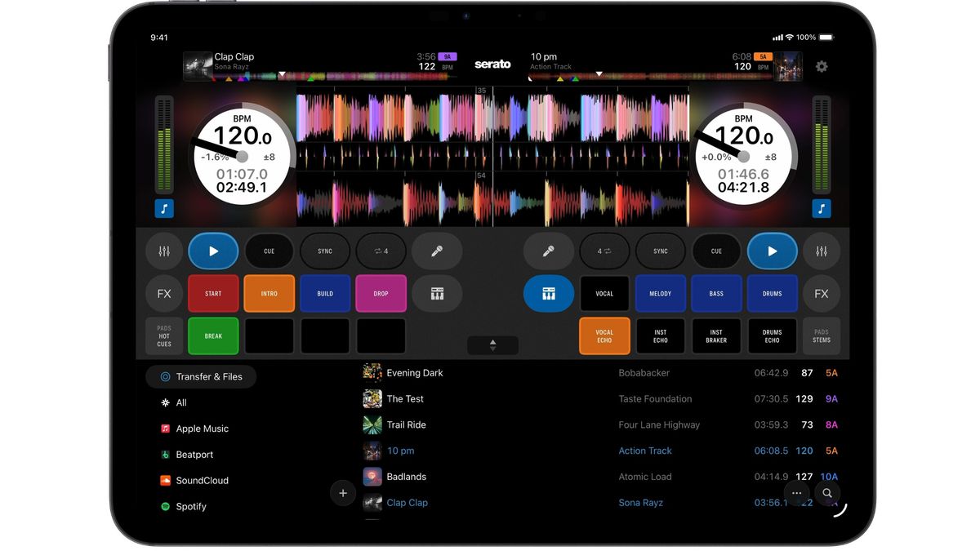Viewport: 980px width, 551px height.
Task: Click right deck track overview progress bar
Action: [x=649, y=77]
